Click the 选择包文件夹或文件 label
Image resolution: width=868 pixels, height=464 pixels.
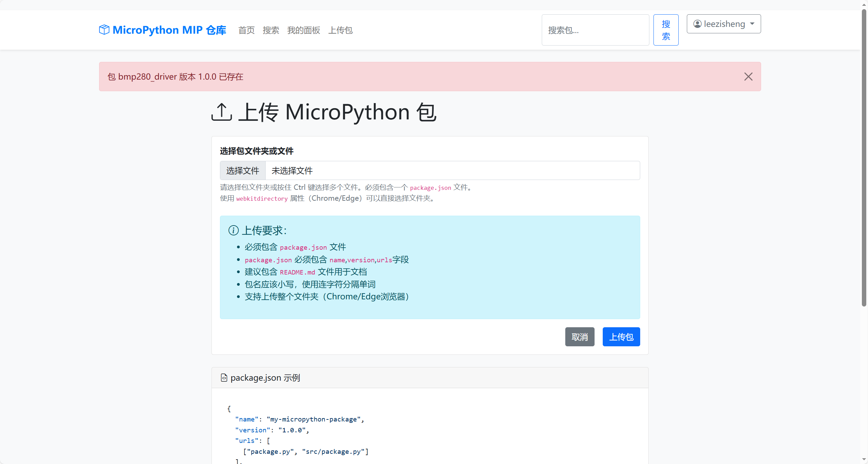click(257, 151)
